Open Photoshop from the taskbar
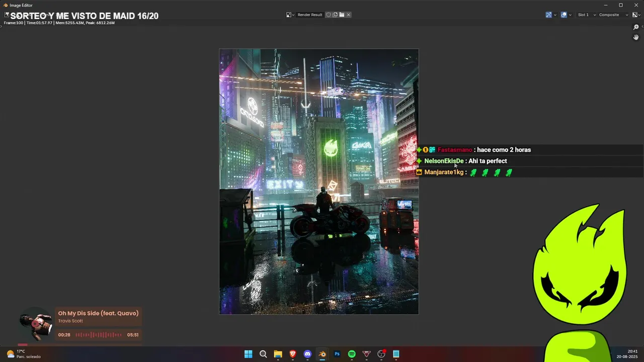Viewport: 644px width, 362px height. coord(337,354)
